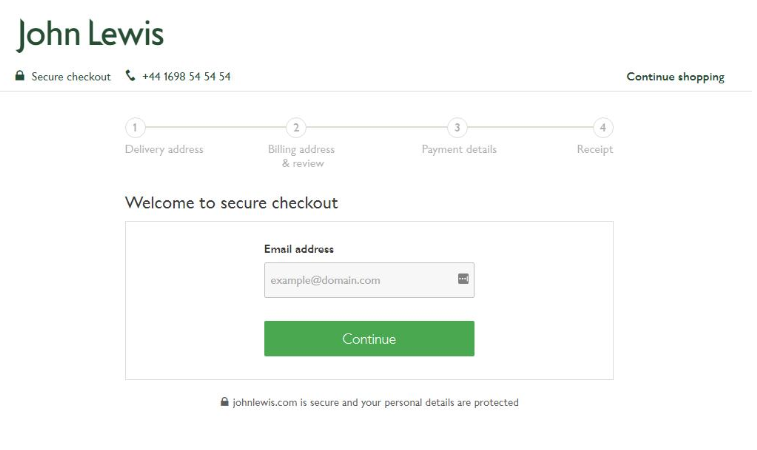757x450 pixels.
Task: Click the John Lewis logo
Action: tap(90, 35)
